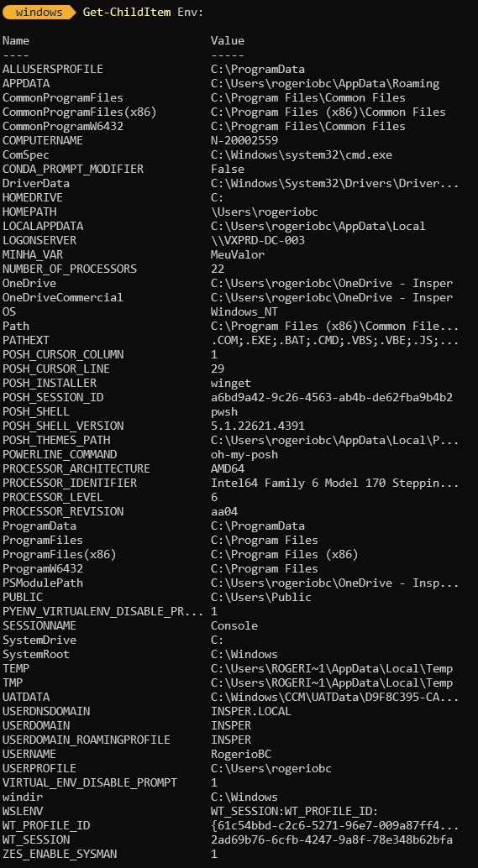
Task: Click the MeuValor value text
Action: 238,254
